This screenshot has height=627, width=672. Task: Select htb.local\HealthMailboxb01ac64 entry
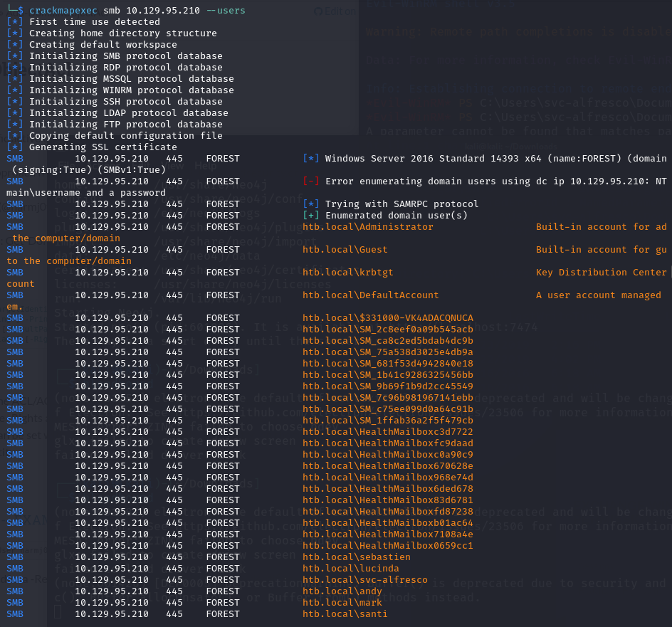coord(387,523)
